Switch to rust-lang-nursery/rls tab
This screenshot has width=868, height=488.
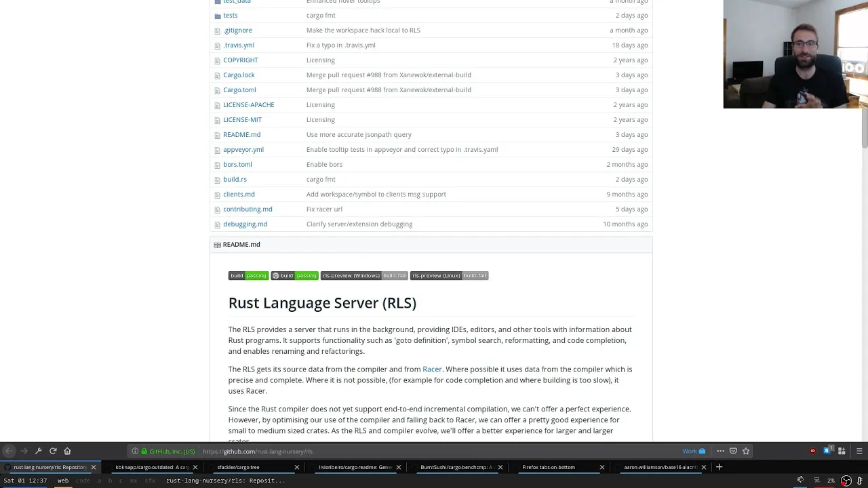coord(50,467)
